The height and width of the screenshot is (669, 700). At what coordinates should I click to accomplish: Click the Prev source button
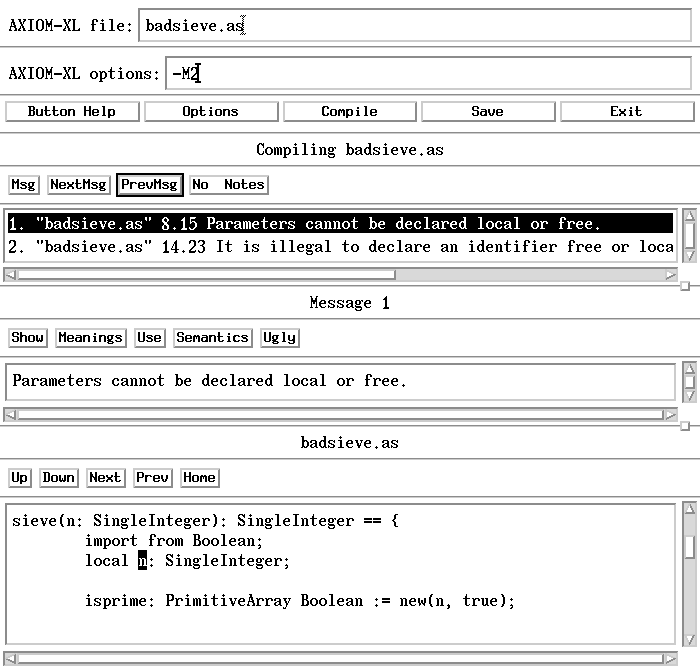point(153,478)
